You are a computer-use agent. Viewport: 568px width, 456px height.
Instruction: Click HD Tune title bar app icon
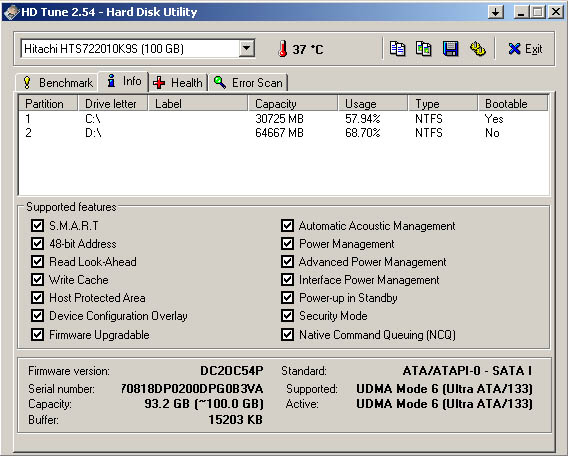click(x=11, y=12)
